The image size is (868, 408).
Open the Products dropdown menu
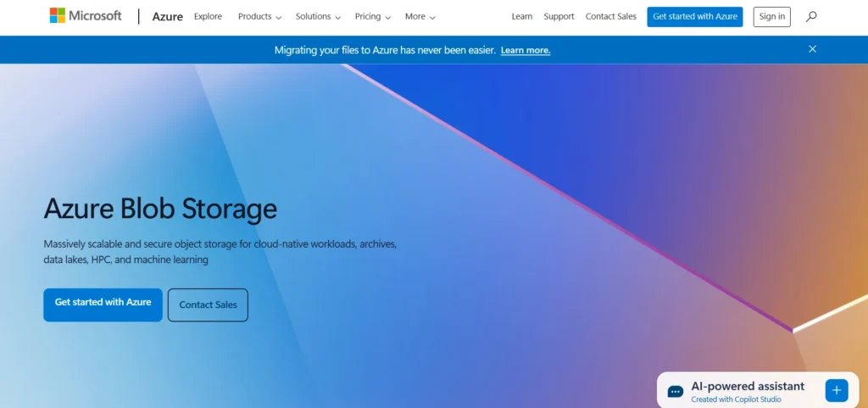(259, 17)
